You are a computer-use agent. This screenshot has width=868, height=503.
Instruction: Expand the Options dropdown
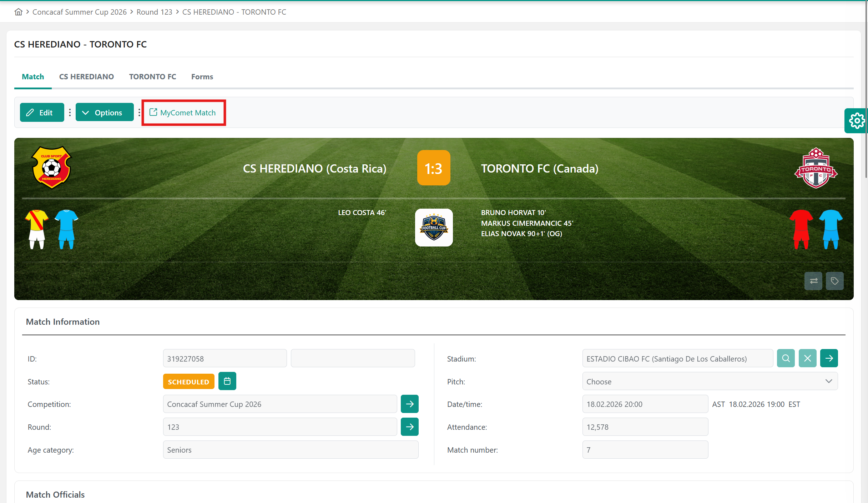click(104, 113)
